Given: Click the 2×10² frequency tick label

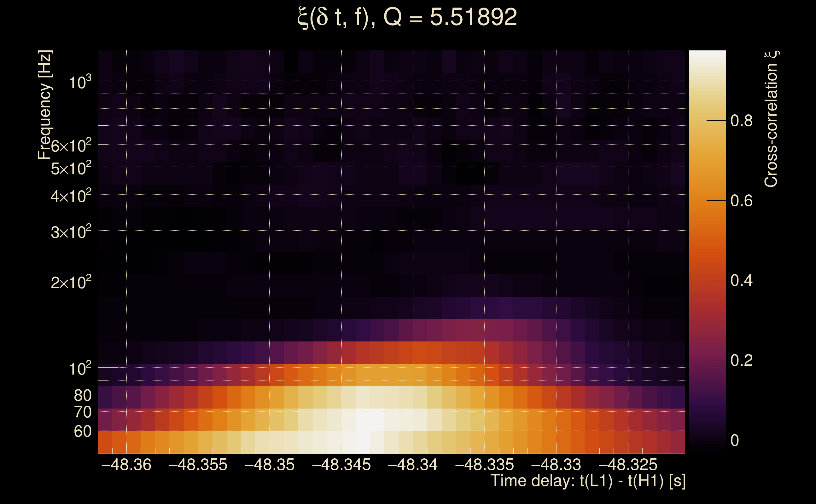Looking at the screenshot, I should [x=71, y=283].
